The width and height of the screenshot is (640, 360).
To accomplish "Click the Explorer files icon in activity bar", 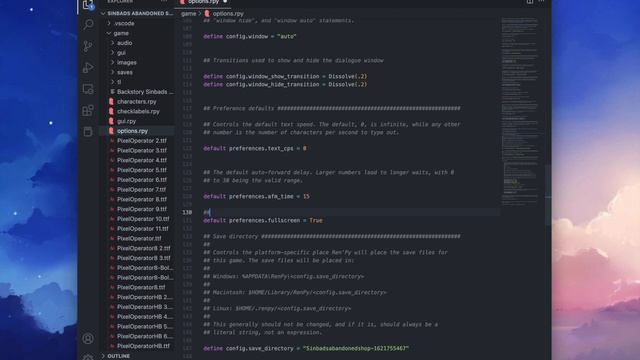I will pyautogui.click(x=88, y=4).
